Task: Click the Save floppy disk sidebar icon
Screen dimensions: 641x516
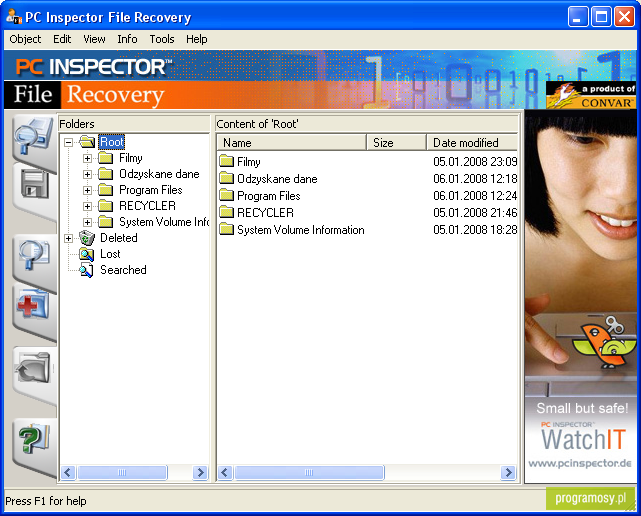Action: click(x=35, y=185)
